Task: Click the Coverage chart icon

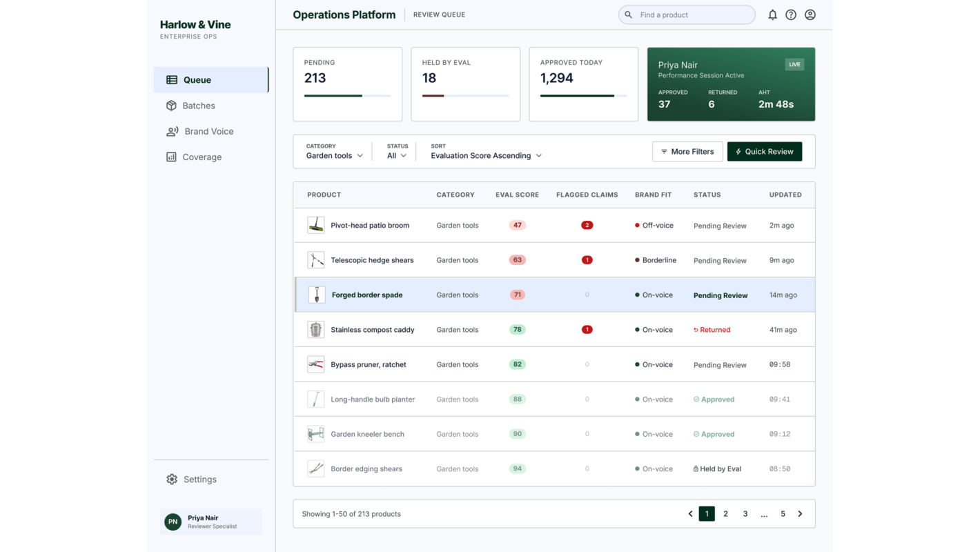Action: [x=171, y=157]
